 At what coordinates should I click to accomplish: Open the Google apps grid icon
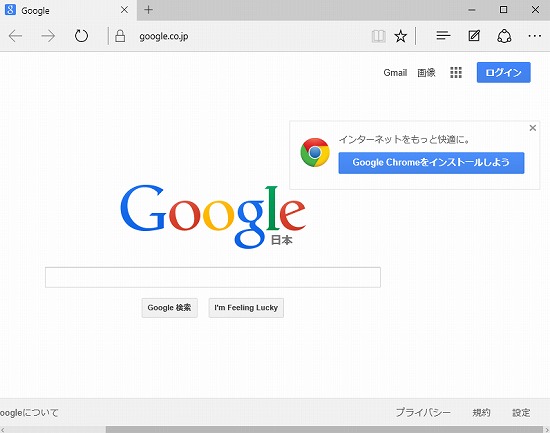click(456, 73)
